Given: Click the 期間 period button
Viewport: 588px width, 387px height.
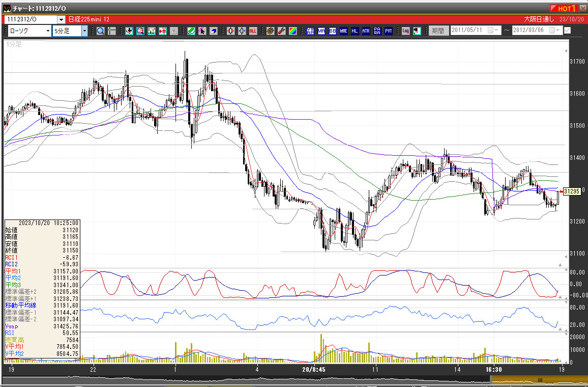Looking at the screenshot, I should [x=437, y=31].
